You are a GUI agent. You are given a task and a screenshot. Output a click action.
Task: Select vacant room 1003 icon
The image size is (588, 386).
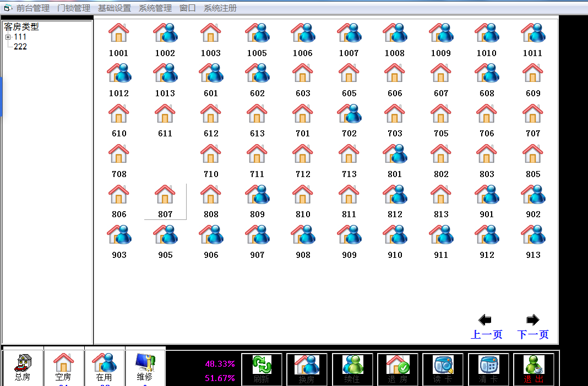[211, 33]
